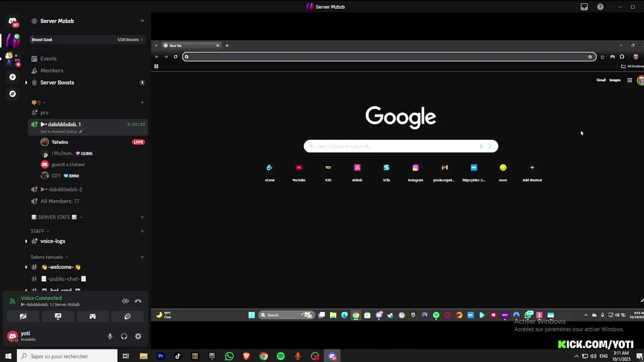Open Discord help question mark icon
This screenshot has width=644, height=362.
(600, 7)
